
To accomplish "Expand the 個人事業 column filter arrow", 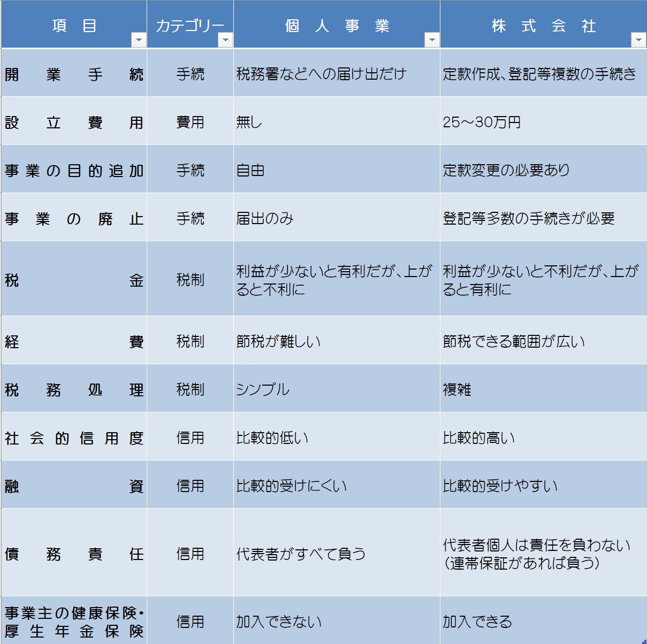I will (x=432, y=40).
